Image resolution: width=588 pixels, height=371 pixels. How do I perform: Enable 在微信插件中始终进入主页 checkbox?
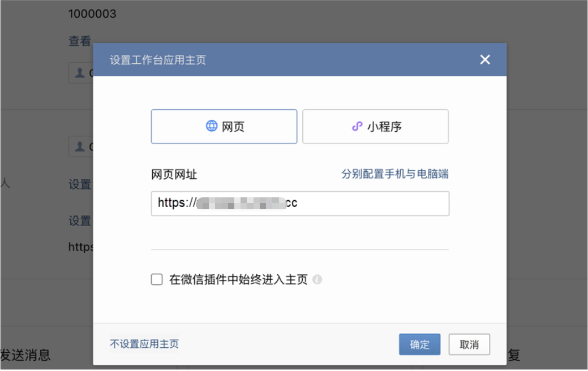(x=157, y=279)
